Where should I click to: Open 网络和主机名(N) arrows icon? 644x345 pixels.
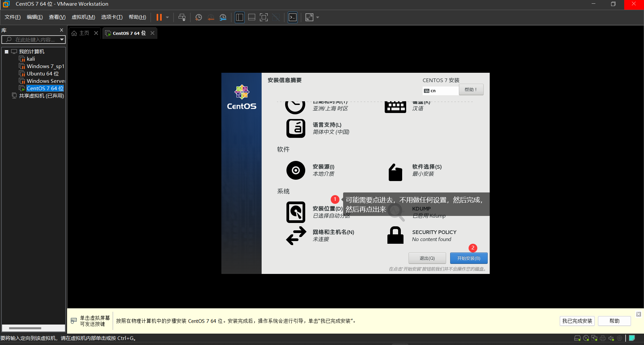click(296, 236)
